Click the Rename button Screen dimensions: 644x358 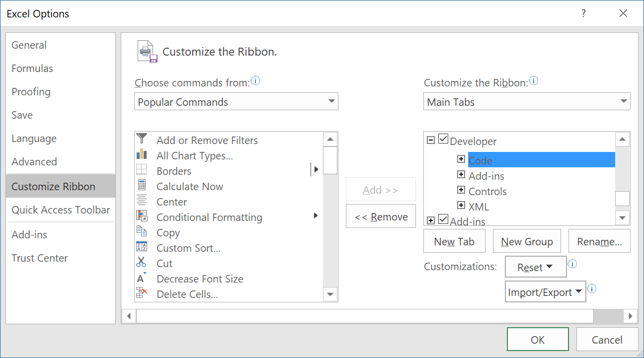click(599, 242)
